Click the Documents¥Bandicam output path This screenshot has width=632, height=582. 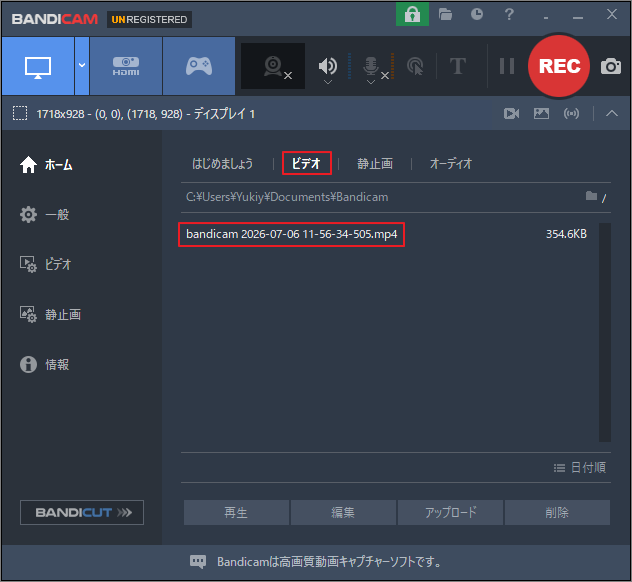pyautogui.click(x=287, y=197)
